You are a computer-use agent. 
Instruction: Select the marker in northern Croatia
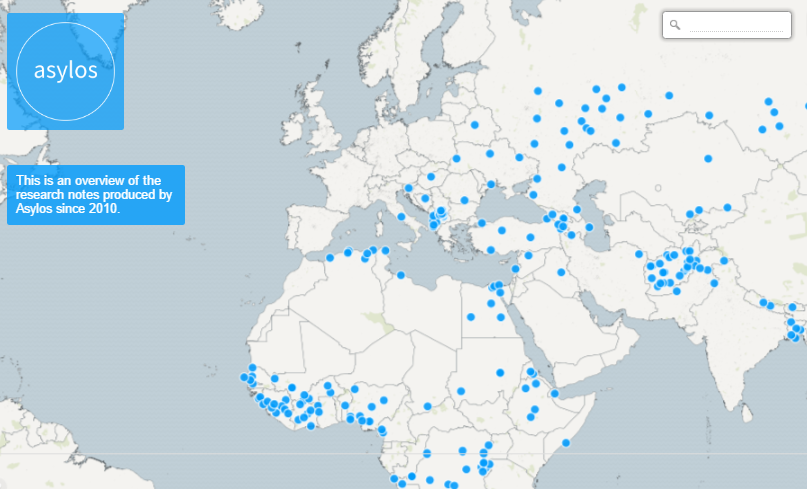pos(409,187)
